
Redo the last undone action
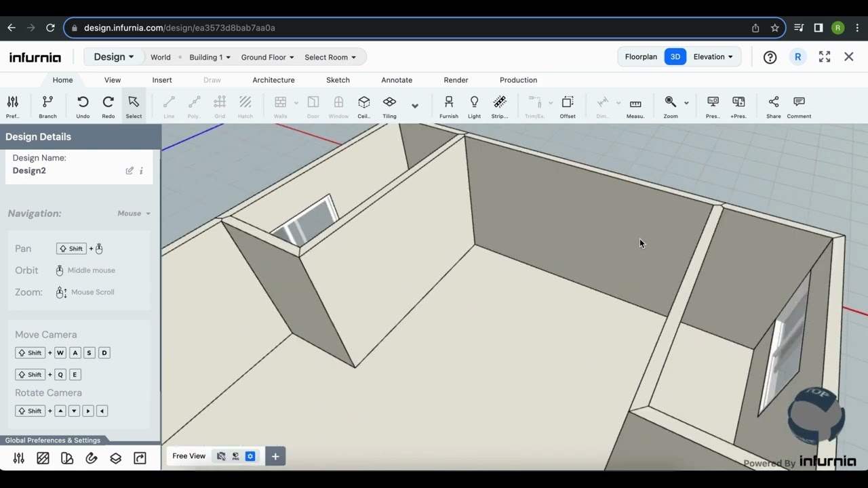click(108, 106)
